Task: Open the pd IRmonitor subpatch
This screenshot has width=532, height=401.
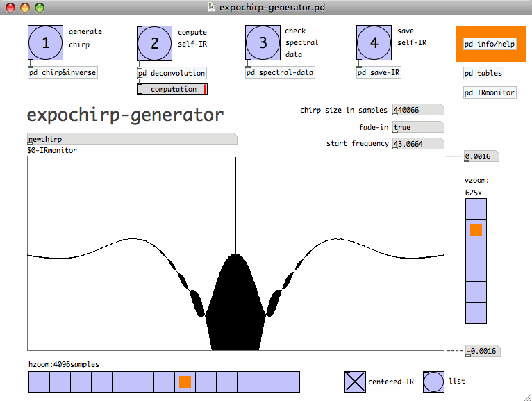Action: coord(490,92)
